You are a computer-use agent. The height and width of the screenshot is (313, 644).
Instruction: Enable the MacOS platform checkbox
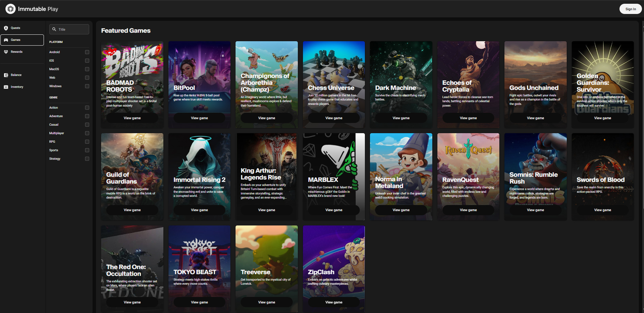(87, 69)
